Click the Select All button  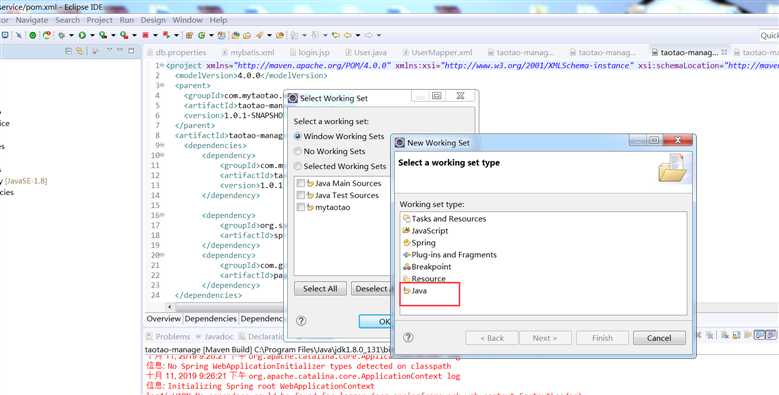(320, 289)
